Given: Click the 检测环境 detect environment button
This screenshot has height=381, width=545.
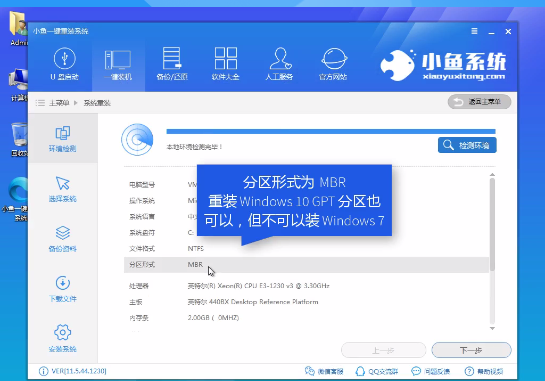Looking at the screenshot, I should click(467, 145).
